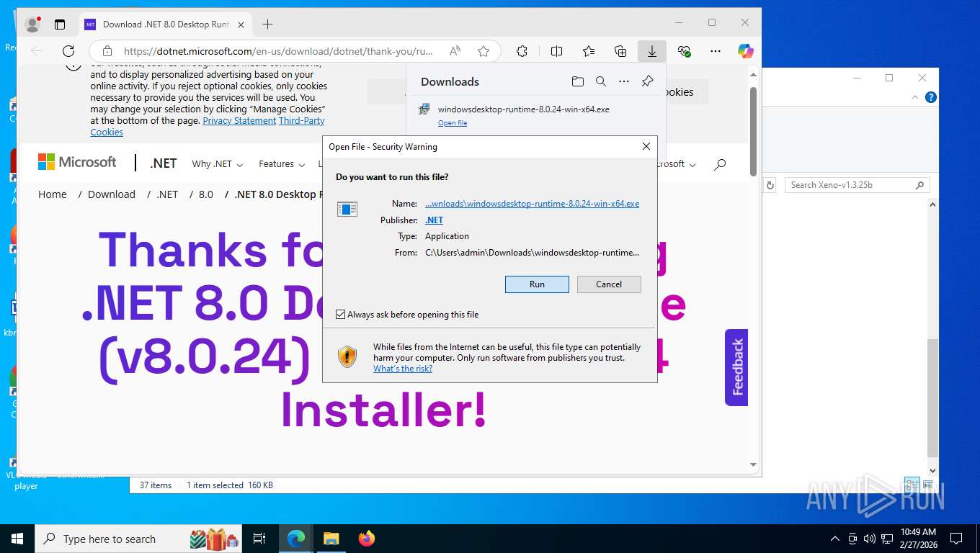This screenshot has height=553, width=980.
Task: Click the Read aloud icon in address bar
Action: coord(455,51)
